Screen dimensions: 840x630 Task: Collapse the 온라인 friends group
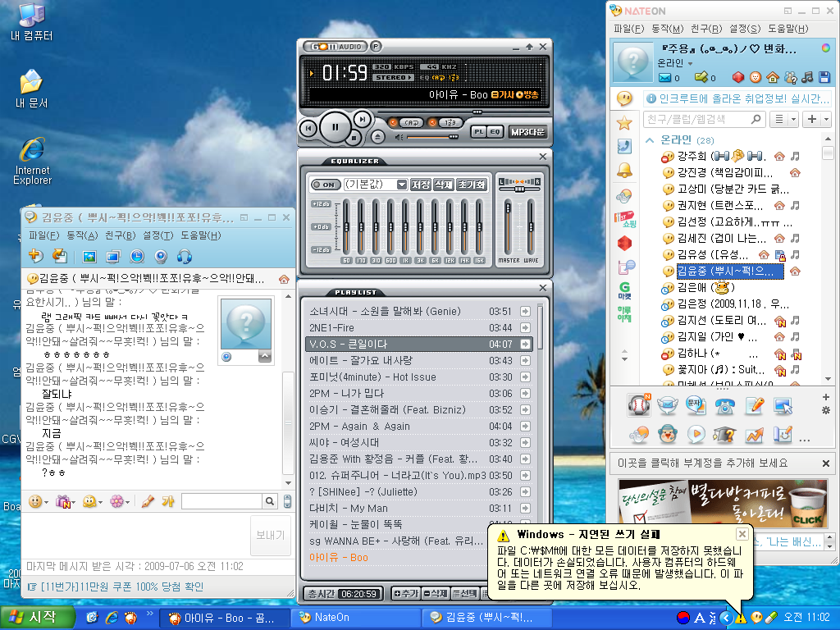tap(650, 139)
